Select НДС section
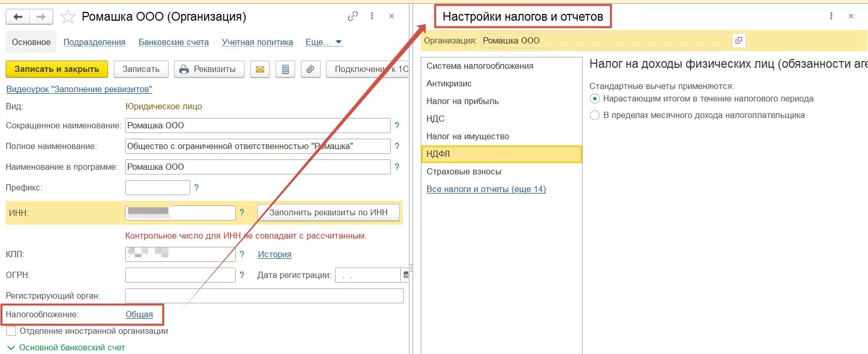 [501, 119]
